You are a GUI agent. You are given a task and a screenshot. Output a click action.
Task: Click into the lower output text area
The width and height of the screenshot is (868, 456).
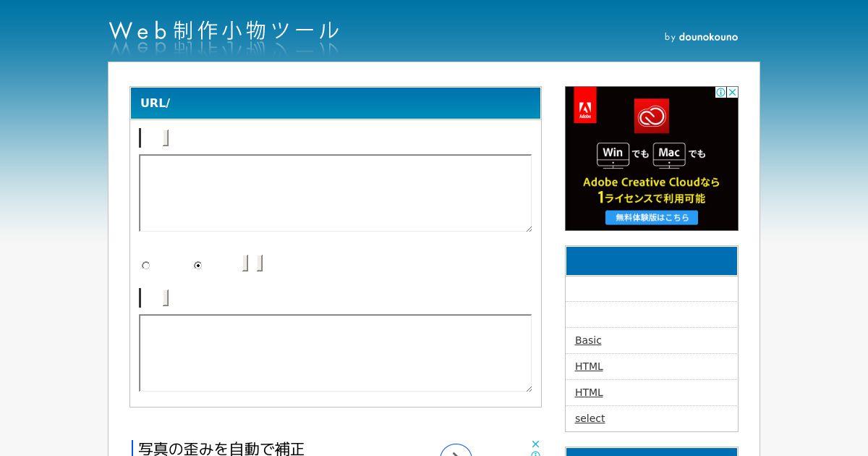(336, 353)
